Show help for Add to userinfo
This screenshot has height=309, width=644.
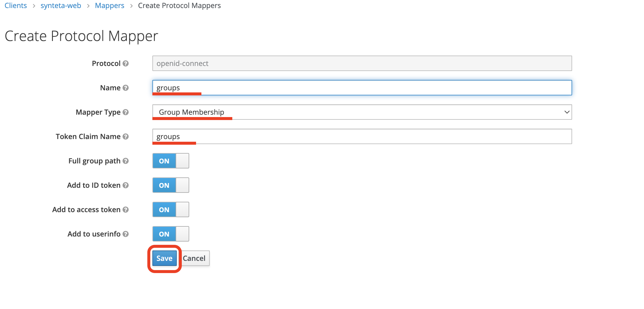point(126,234)
